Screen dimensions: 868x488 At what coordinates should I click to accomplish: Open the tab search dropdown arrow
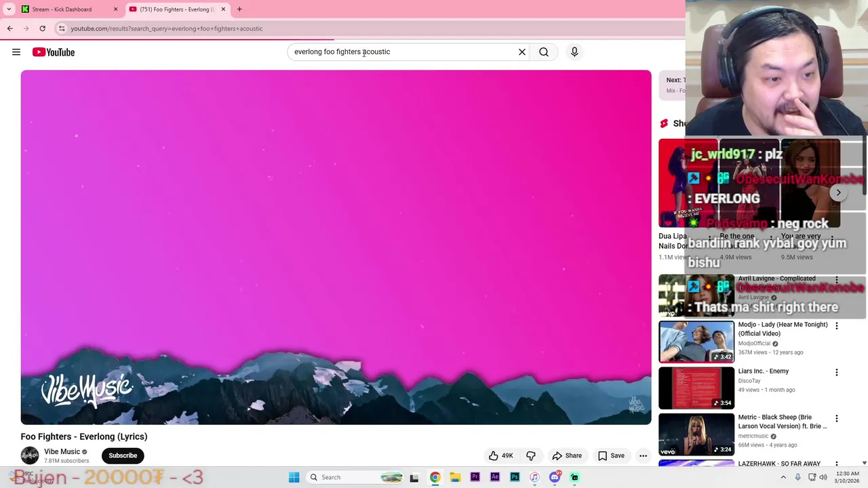[x=8, y=9]
